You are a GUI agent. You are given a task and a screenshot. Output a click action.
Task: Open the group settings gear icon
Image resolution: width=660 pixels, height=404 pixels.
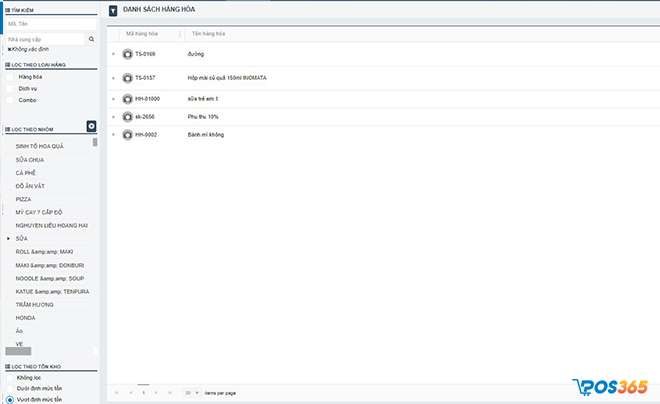coord(91,126)
